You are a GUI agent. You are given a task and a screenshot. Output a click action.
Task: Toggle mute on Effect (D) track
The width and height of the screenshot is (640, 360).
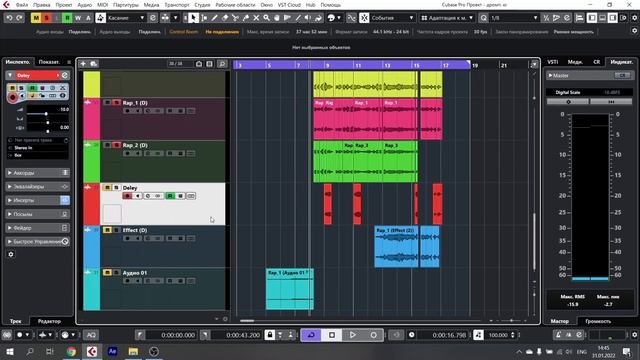point(107,230)
